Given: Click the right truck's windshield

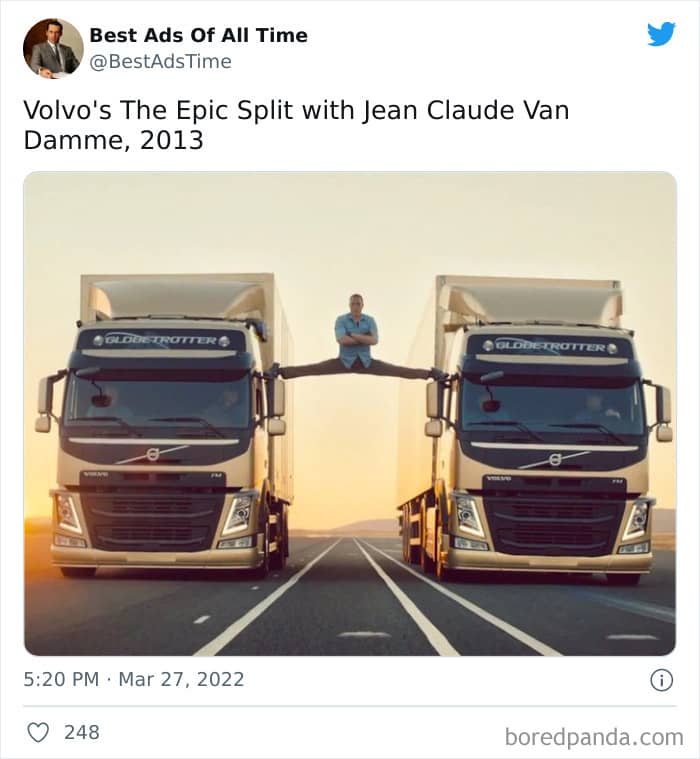Looking at the screenshot, I should point(552,402).
